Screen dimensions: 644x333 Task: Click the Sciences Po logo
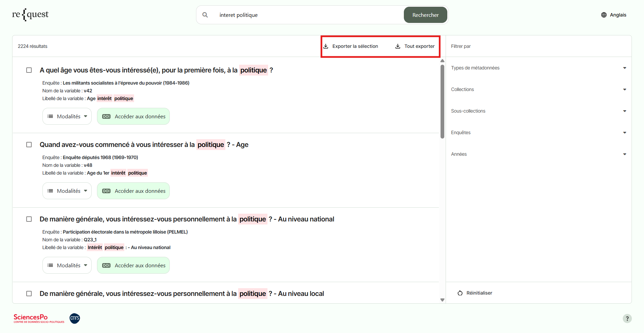pos(39,318)
